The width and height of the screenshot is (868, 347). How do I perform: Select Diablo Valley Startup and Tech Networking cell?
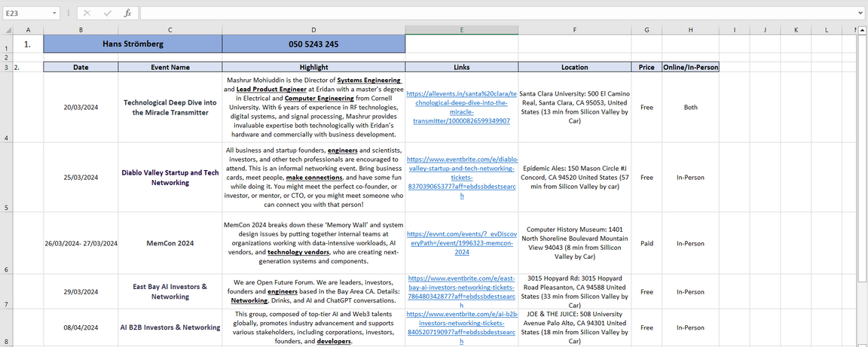click(x=170, y=177)
